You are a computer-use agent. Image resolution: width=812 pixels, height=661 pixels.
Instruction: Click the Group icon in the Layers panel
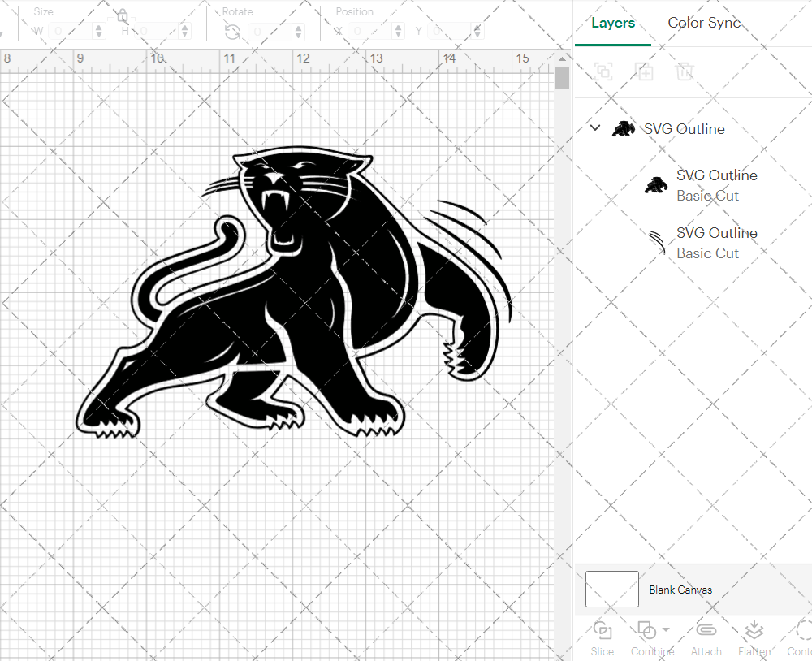point(603,71)
